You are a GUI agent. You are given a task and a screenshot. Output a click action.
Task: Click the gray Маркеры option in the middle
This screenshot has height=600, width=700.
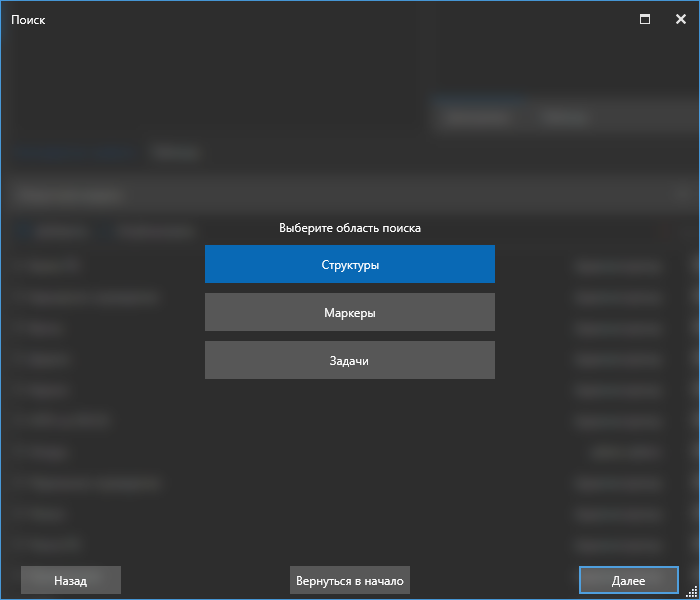[350, 312]
